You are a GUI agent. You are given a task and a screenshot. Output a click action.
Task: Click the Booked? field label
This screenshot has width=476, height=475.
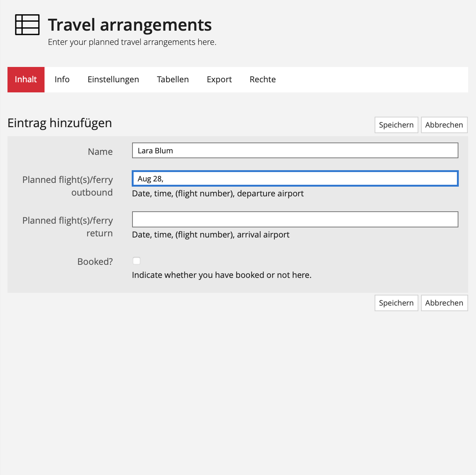click(x=95, y=262)
